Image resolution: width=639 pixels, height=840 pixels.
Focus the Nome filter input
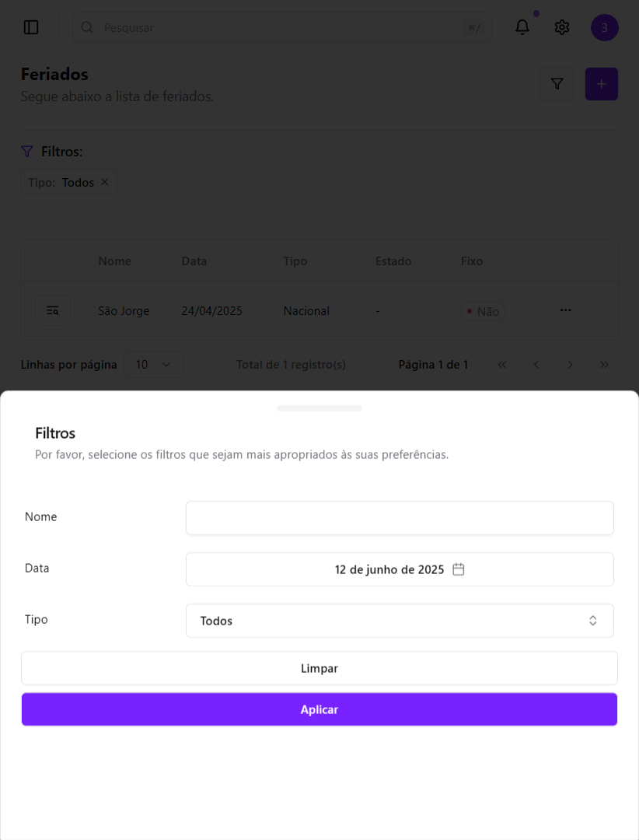[400, 518]
